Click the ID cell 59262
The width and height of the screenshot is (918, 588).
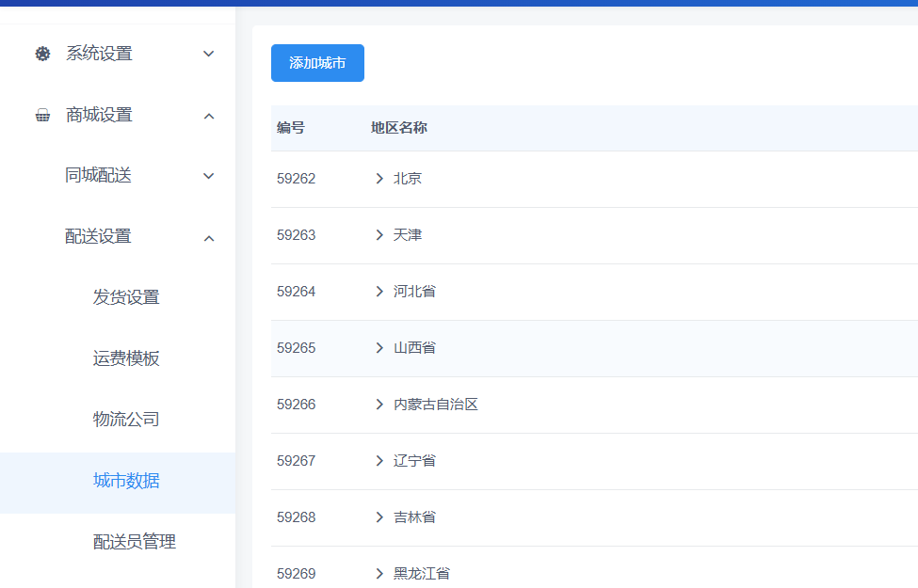pyautogui.click(x=297, y=179)
